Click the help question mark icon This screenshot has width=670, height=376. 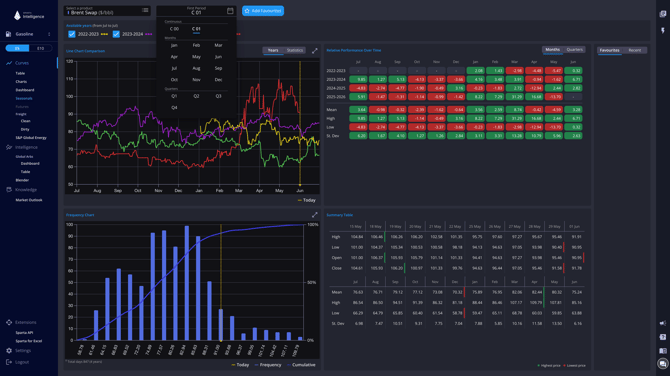[663, 337]
